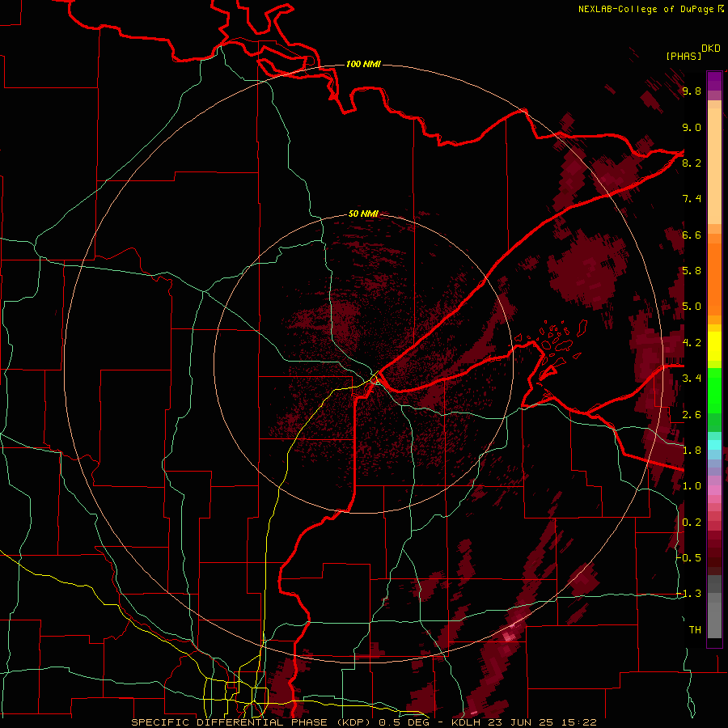
Task: Click the bright green segment of color bar
Action: point(714,391)
